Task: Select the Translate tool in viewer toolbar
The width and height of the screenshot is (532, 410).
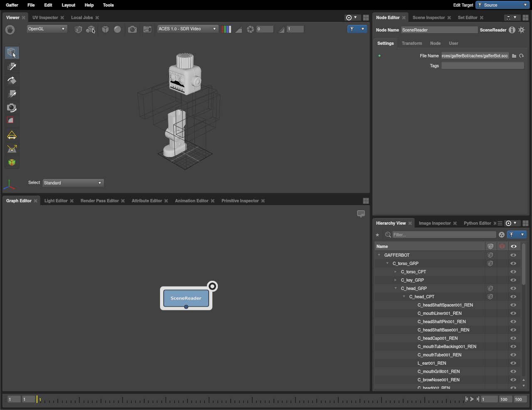Action: (12, 66)
